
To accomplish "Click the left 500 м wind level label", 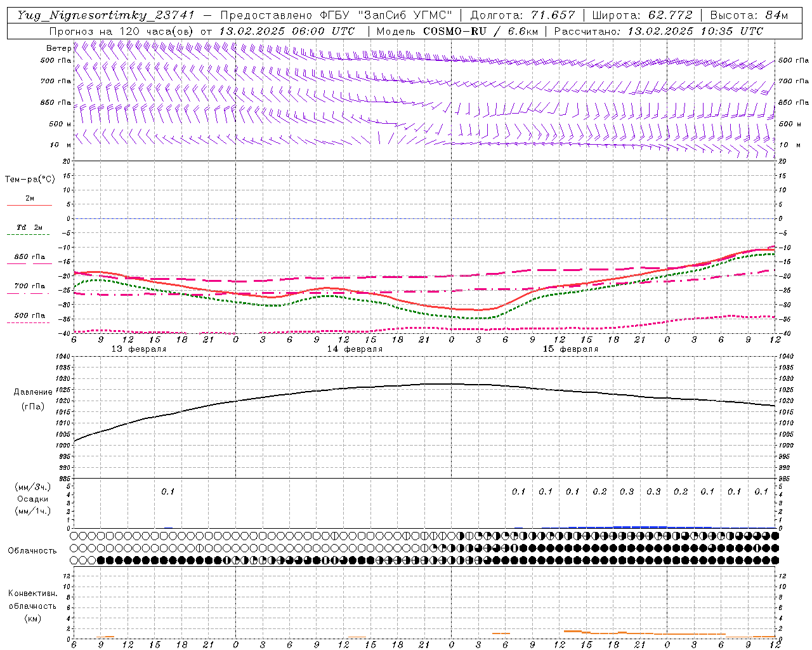I will (60, 124).
